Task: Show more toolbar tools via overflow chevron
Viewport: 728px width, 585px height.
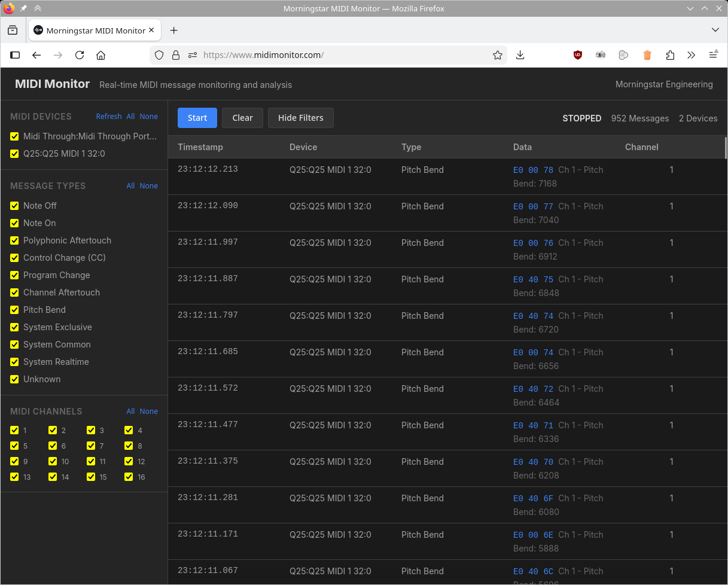Action: click(691, 55)
